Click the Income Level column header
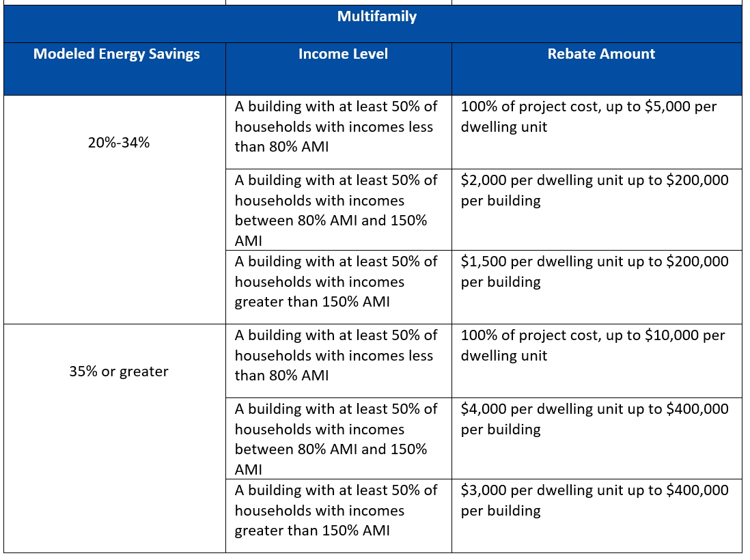 (x=344, y=54)
